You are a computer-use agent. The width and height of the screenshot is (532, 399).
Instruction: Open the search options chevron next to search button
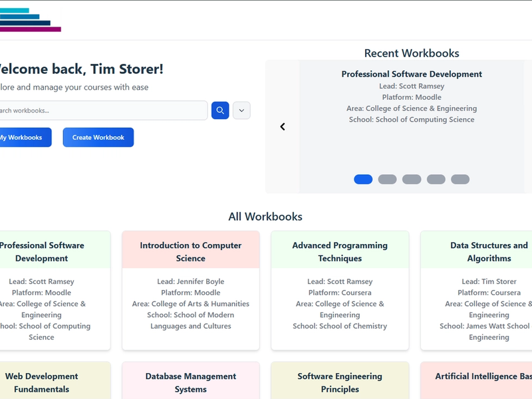click(241, 110)
